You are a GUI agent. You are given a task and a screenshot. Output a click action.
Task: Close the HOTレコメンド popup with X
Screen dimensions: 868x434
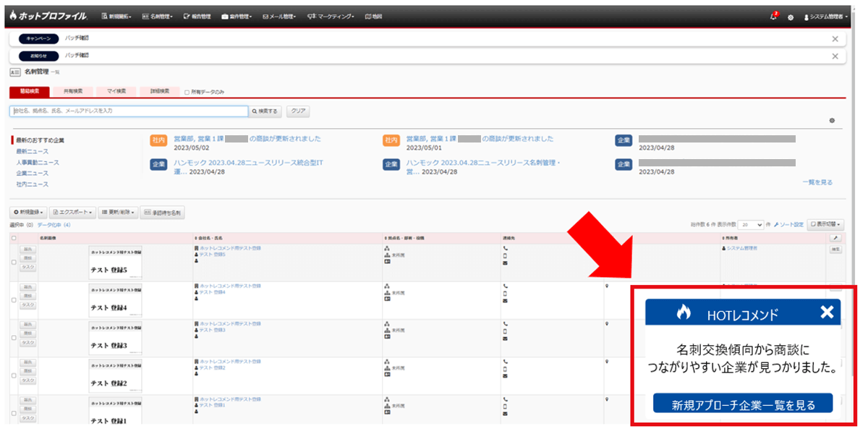(x=827, y=312)
